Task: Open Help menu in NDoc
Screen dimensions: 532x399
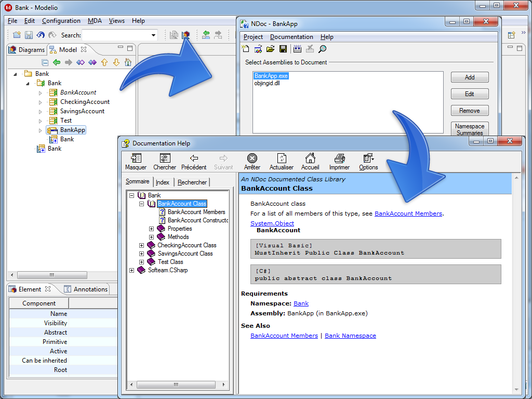Action: (x=327, y=37)
